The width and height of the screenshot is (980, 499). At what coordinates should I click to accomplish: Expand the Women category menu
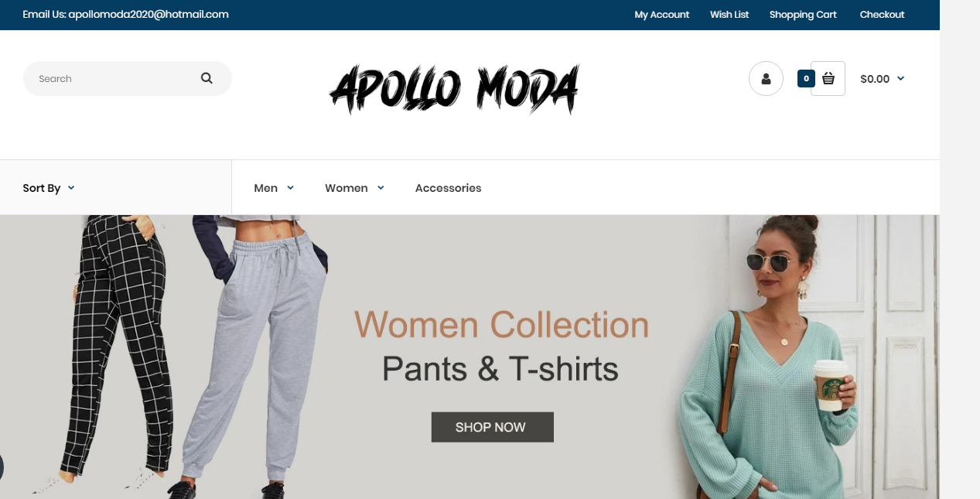(354, 188)
